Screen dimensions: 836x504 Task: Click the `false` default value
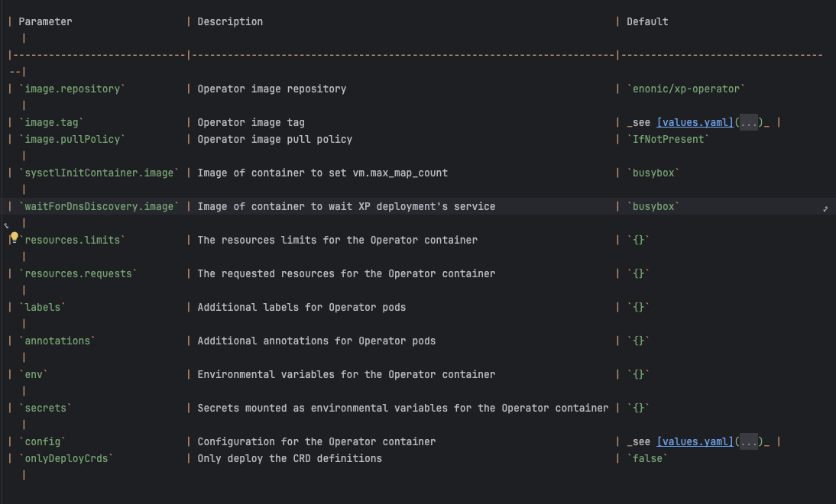click(647, 459)
